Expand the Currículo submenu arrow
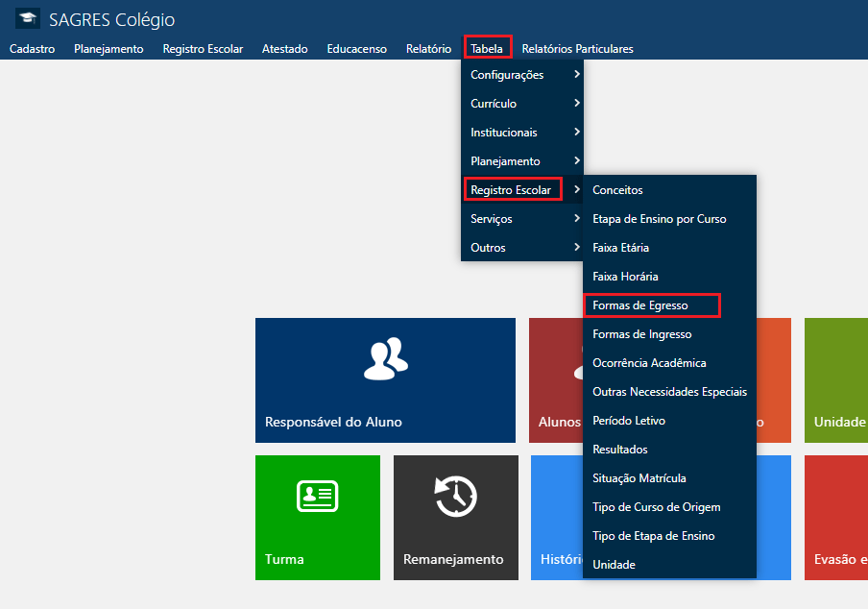868x609 pixels. pos(576,103)
